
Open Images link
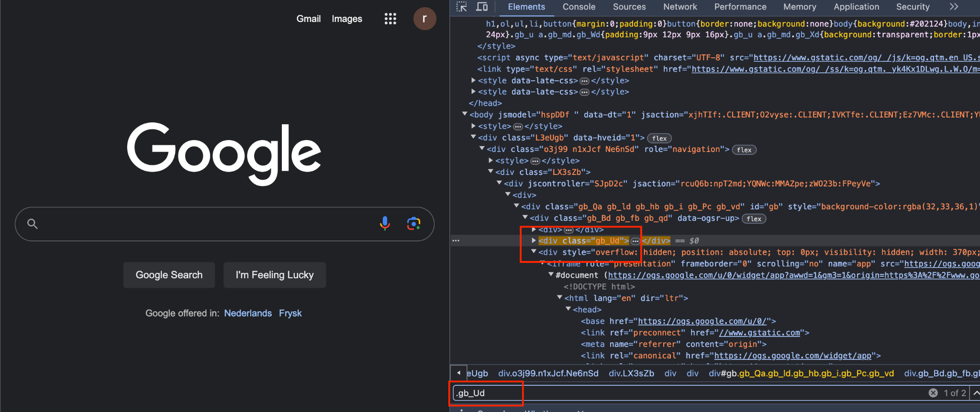pos(347,19)
